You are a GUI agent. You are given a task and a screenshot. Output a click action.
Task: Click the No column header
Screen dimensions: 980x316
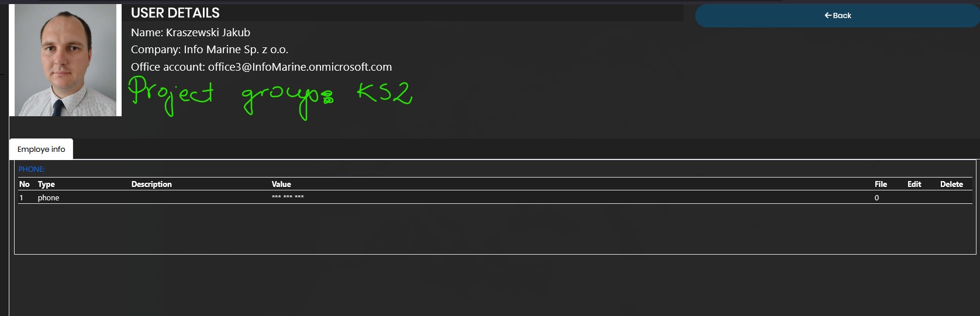25,184
